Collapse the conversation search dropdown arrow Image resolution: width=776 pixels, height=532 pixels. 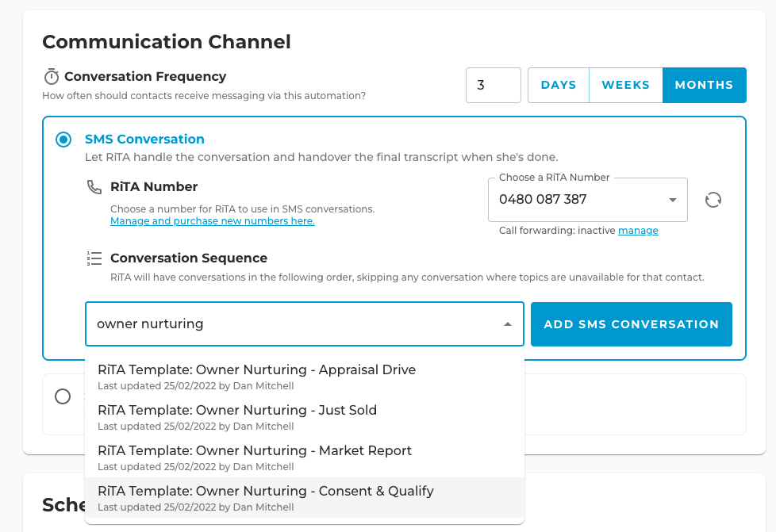507,324
